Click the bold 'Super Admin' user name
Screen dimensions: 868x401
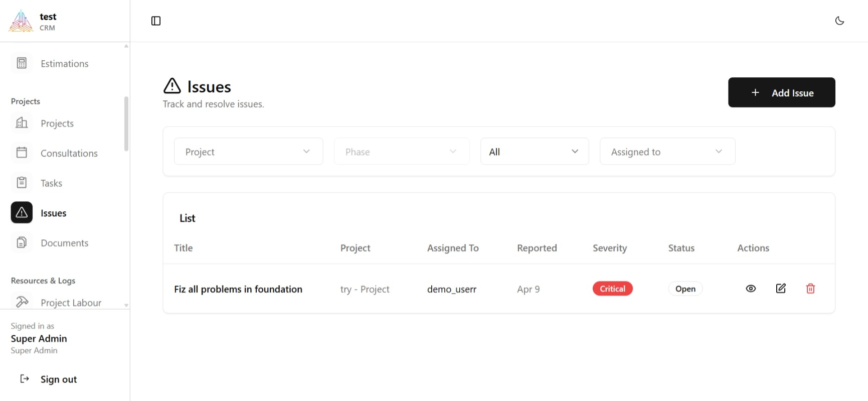39,339
